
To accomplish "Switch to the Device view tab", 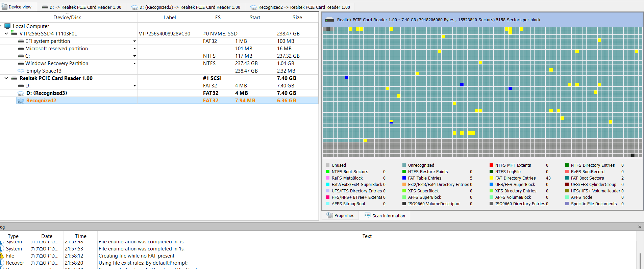I will pyautogui.click(x=17, y=7).
